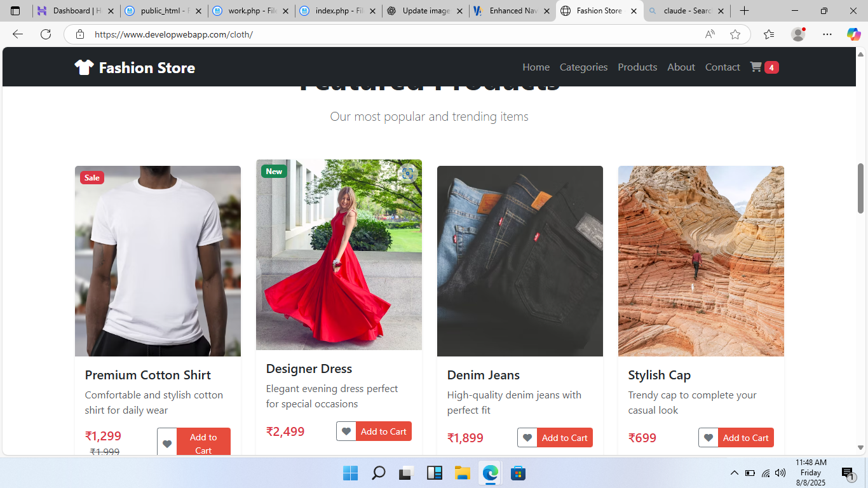Add Stylish Cap to cart
This screenshot has height=488, width=868.
(745, 438)
